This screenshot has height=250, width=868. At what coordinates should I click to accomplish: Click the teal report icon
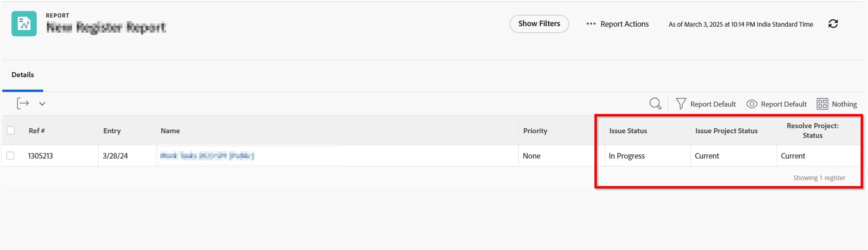tap(24, 24)
